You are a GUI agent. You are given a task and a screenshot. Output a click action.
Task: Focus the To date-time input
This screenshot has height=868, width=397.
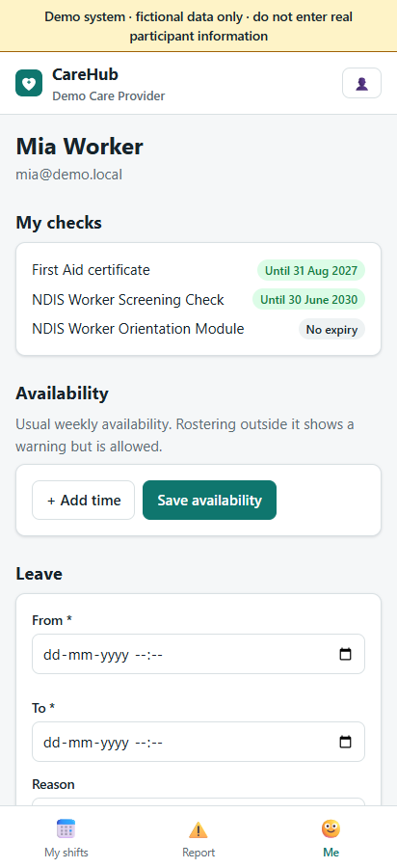pyautogui.click(x=198, y=742)
